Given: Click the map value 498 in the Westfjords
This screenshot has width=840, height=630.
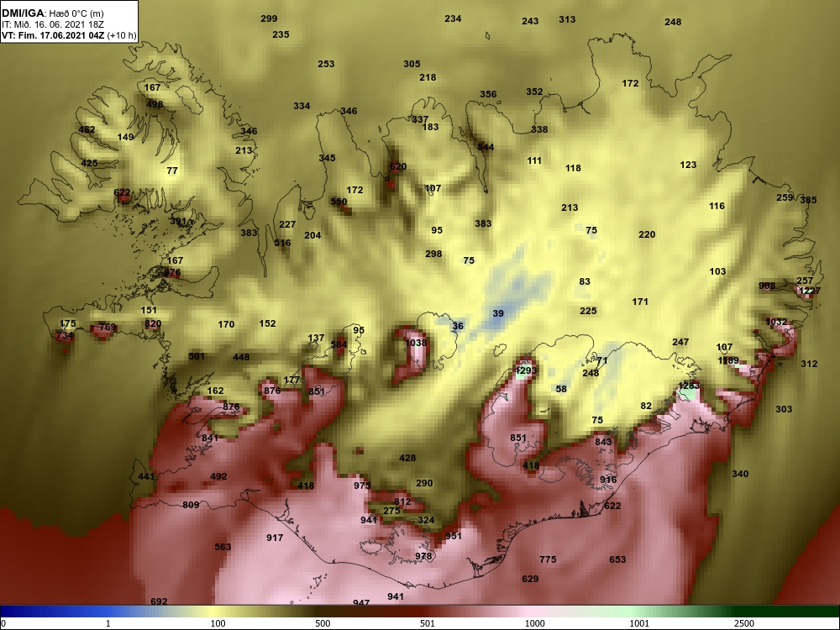Looking at the screenshot, I should [x=155, y=104].
